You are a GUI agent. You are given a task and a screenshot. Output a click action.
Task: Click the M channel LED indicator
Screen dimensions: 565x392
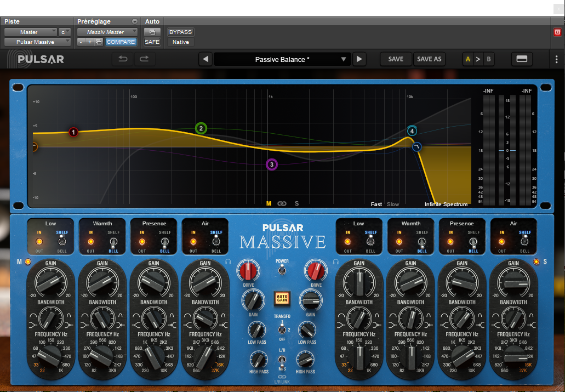click(x=28, y=262)
